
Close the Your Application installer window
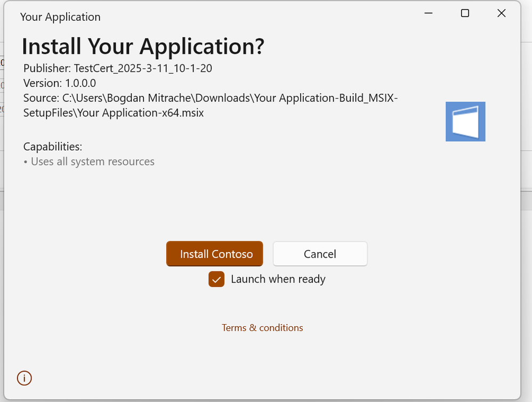(x=502, y=13)
